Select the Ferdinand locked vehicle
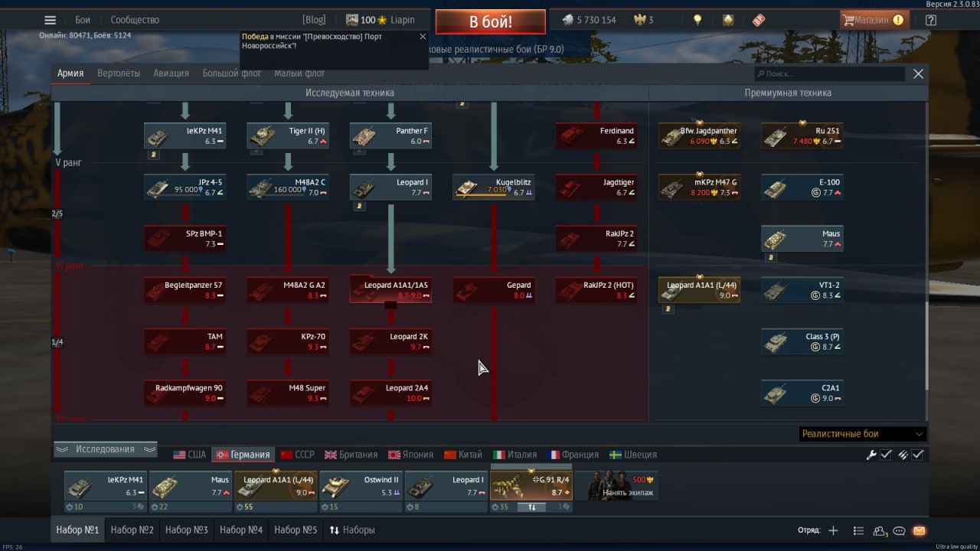This screenshot has width=980, height=551. pos(596,136)
